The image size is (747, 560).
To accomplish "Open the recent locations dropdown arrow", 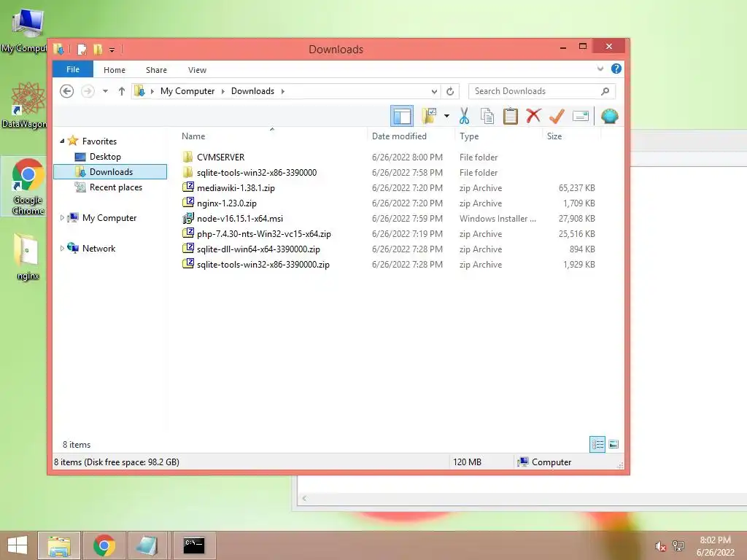I will [105, 91].
